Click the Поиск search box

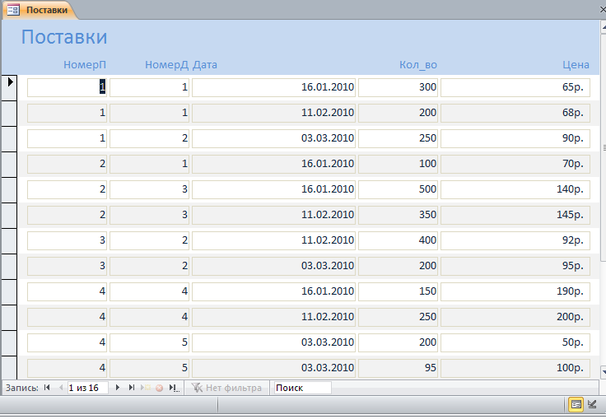click(x=302, y=388)
